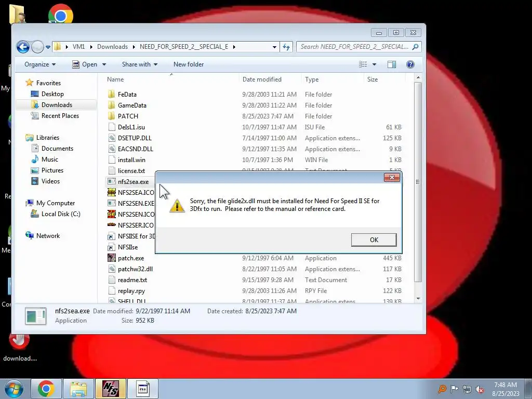Image resolution: width=532 pixels, height=399 pixels.
Task: Open the Windows Start button
Action: pos(14,389)
